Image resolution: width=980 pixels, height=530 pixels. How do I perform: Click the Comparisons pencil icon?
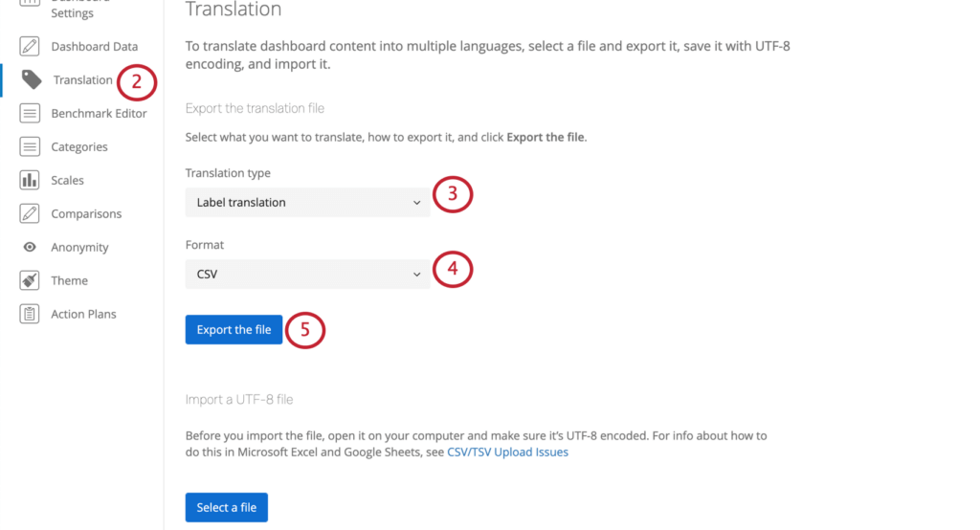pos(30,213)
